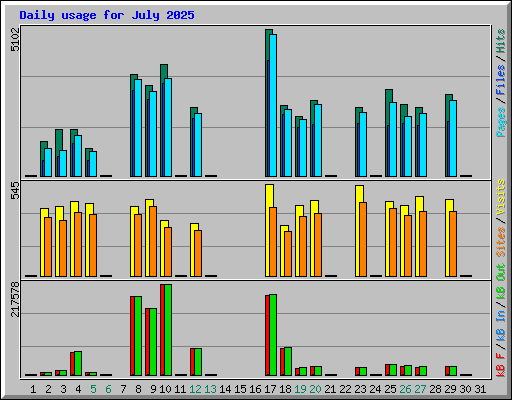Click the day 29 cyan files bar
This screenshot has height=400, width=512.
point(453,139)
